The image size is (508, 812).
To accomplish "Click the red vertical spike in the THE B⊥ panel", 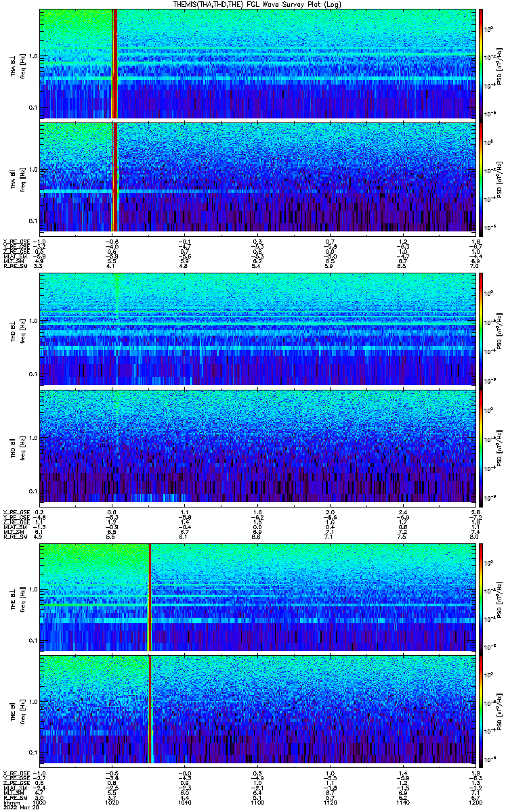I will pos(149,597).
